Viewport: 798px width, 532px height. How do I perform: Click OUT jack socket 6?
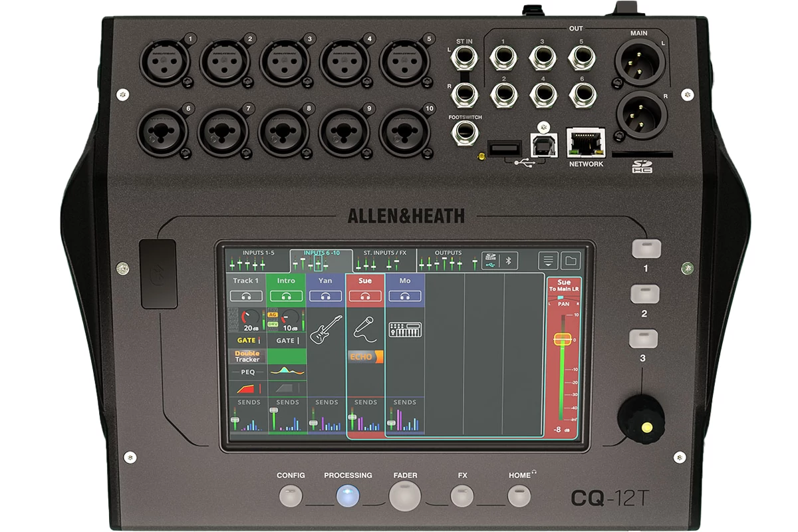(581, 95)
